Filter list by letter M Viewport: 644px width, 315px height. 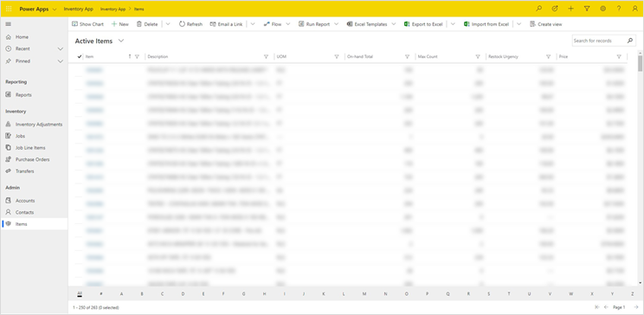pyautogui.click(x=364, y=294)
